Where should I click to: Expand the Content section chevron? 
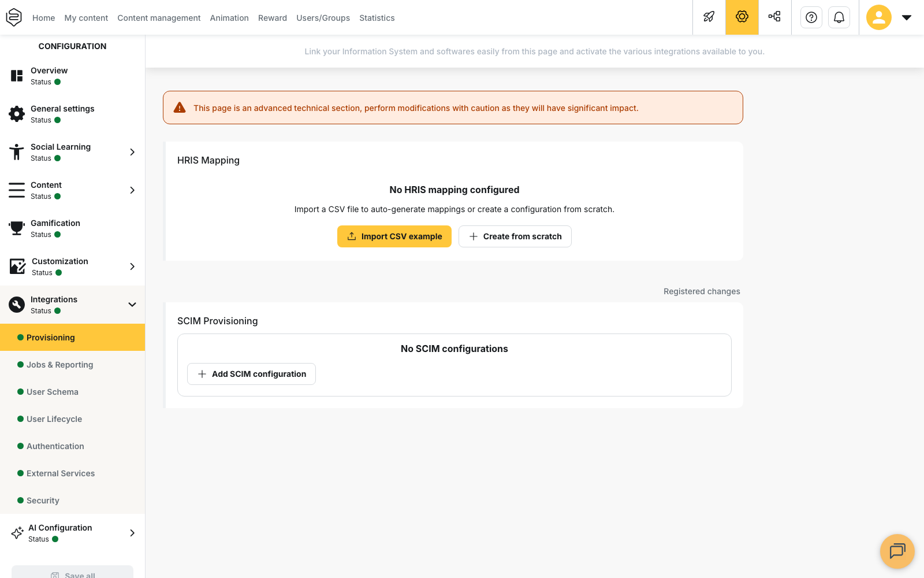coord(132,190)
